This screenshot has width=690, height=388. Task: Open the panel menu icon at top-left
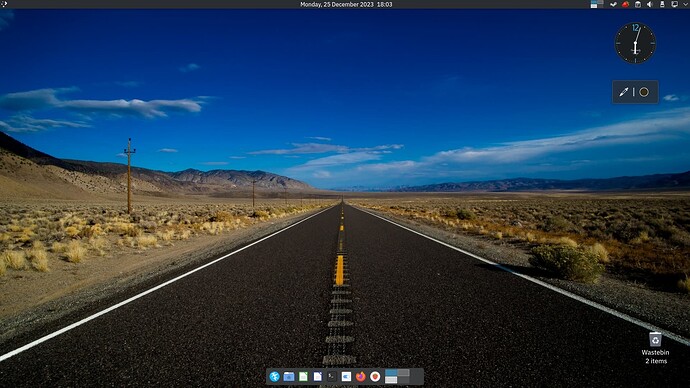[4, 4]
